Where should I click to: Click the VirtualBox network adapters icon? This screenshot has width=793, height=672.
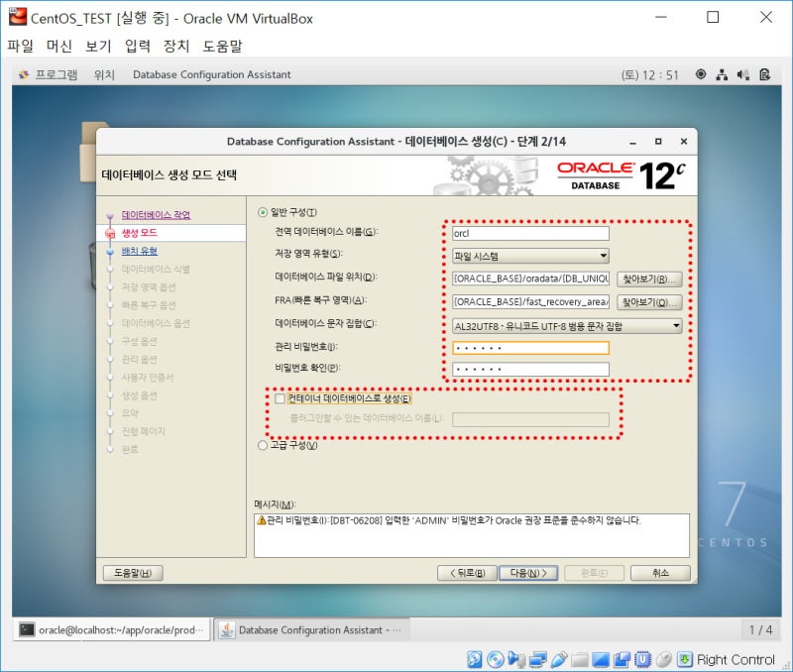pos(538,659)
